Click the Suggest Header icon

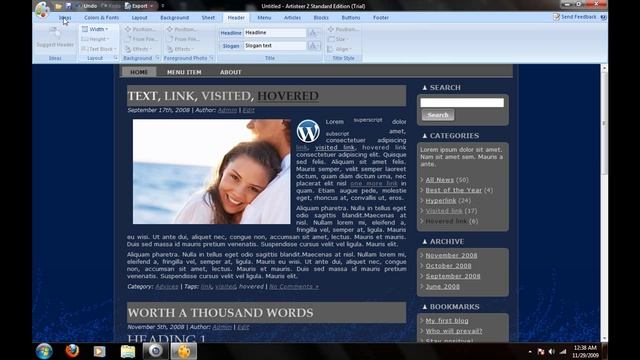(55, 37)
